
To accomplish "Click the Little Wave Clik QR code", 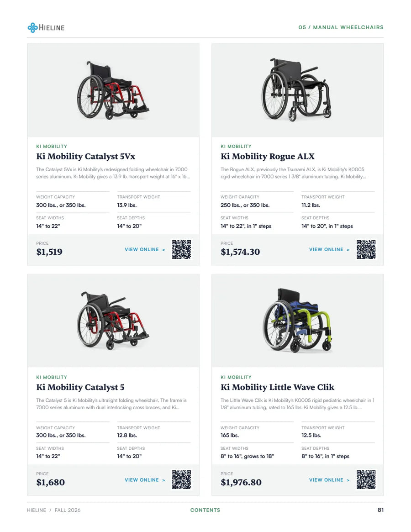I will point(366,480).
